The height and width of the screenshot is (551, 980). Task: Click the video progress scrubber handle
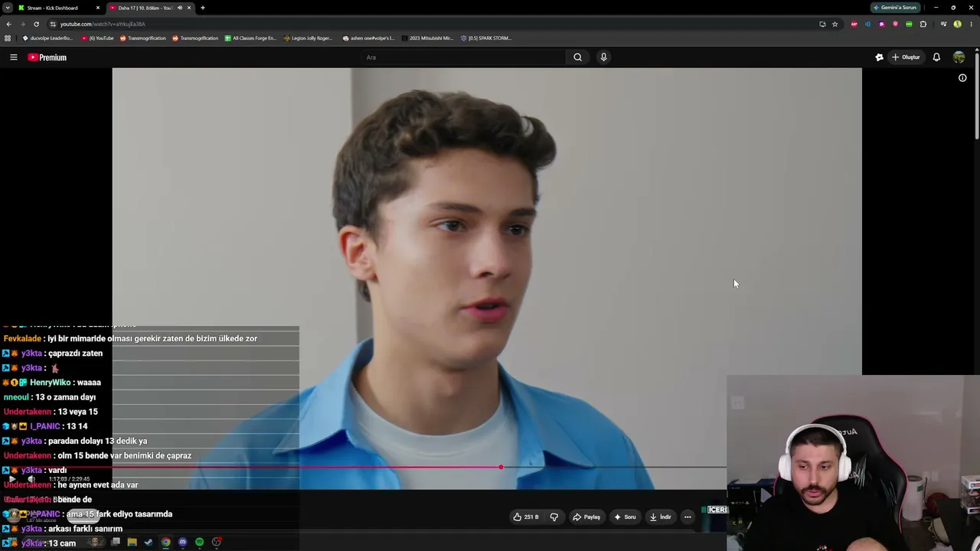click(501, 467)
